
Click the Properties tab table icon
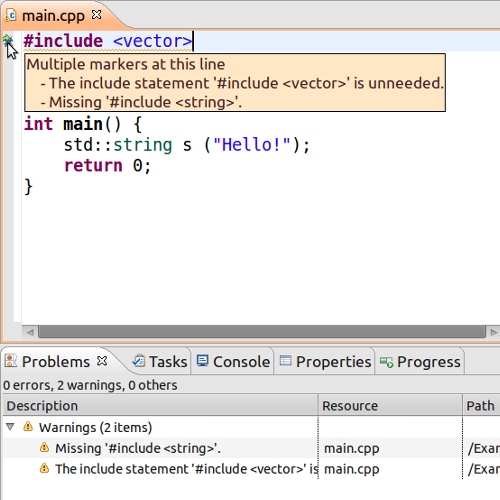pos(285,361)
